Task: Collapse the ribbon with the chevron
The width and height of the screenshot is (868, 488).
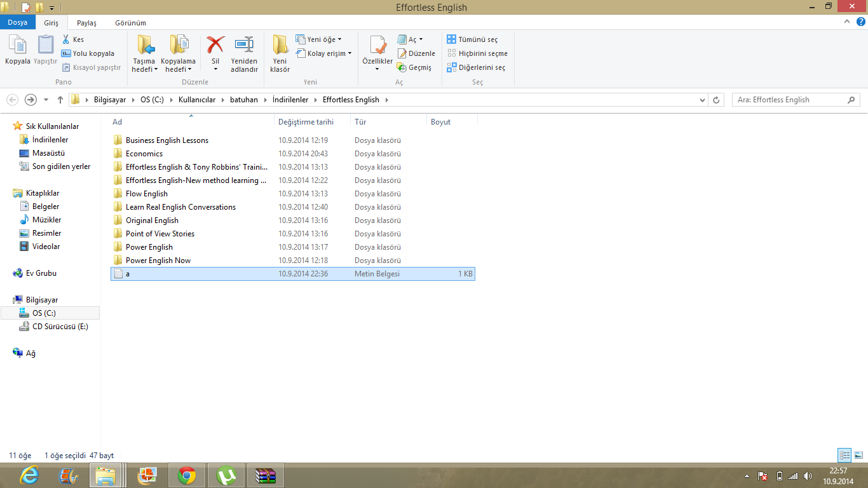Action: click(x=847, y=22)
